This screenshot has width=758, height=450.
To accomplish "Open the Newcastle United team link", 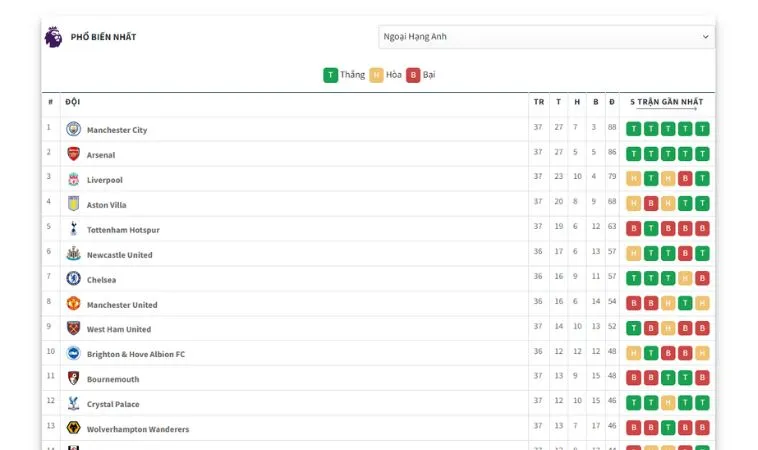I will point(119,255).
